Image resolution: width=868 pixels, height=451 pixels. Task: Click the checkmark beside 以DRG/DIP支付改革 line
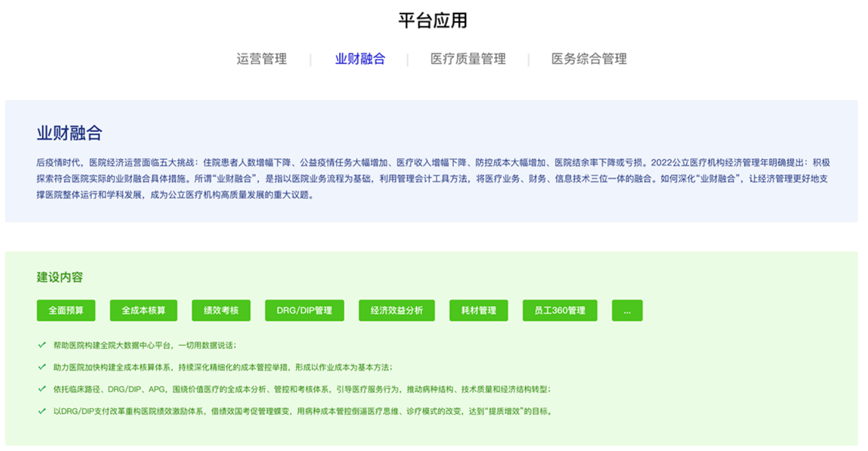pos(42,411)
